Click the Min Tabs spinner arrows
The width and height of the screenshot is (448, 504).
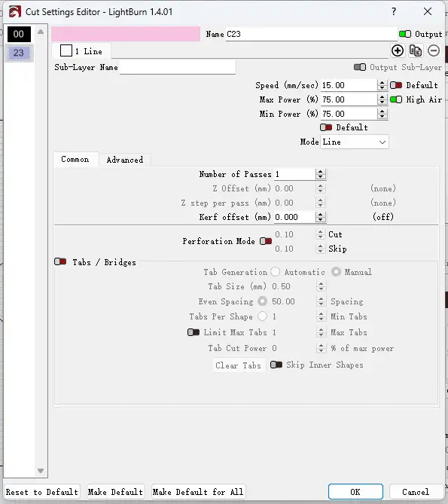pos(322,316)
